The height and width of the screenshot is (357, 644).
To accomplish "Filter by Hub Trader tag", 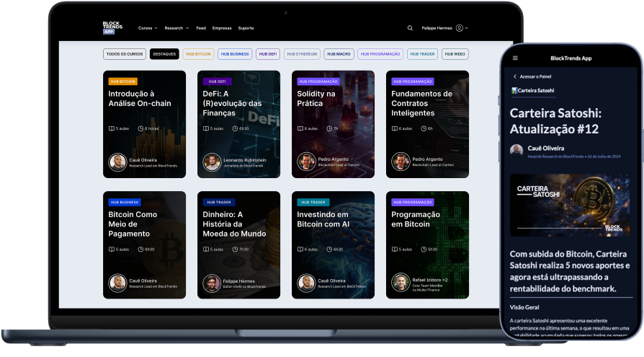I will pos(422,54).
